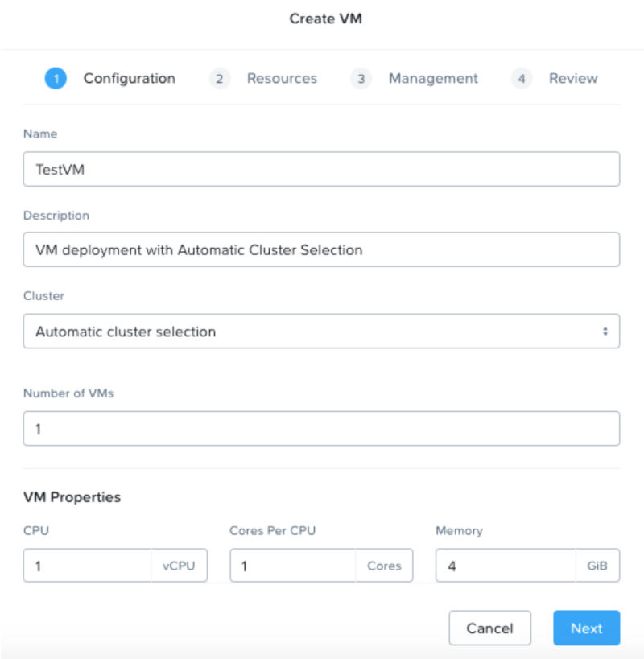Open the Review step
The width and height of the screenshot is (644, 659).
click(x=572, y=78)
